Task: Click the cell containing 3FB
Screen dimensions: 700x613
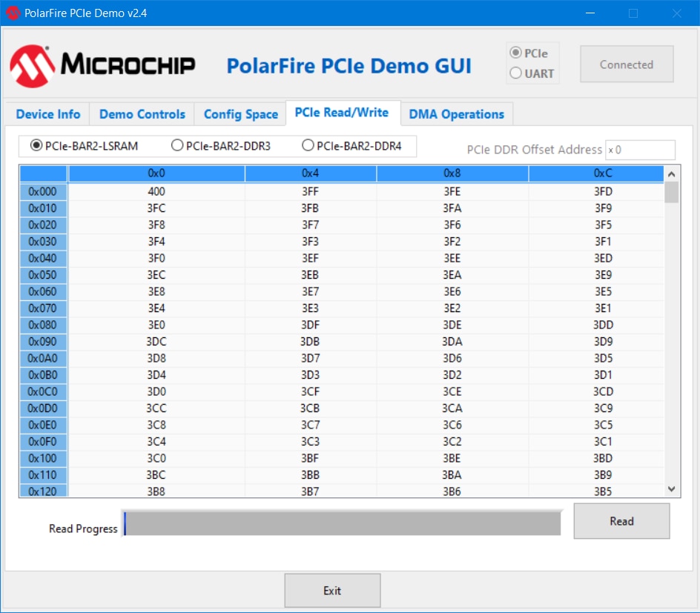Action: (310, 208)
